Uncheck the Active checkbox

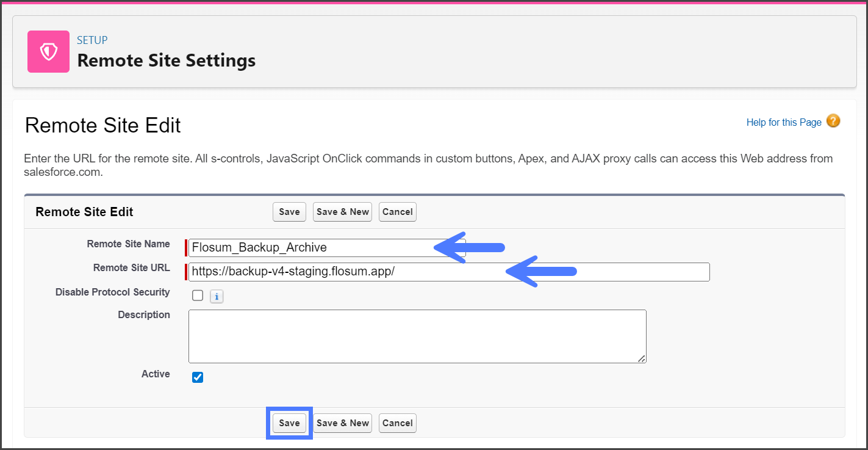[x=198, y=377]
